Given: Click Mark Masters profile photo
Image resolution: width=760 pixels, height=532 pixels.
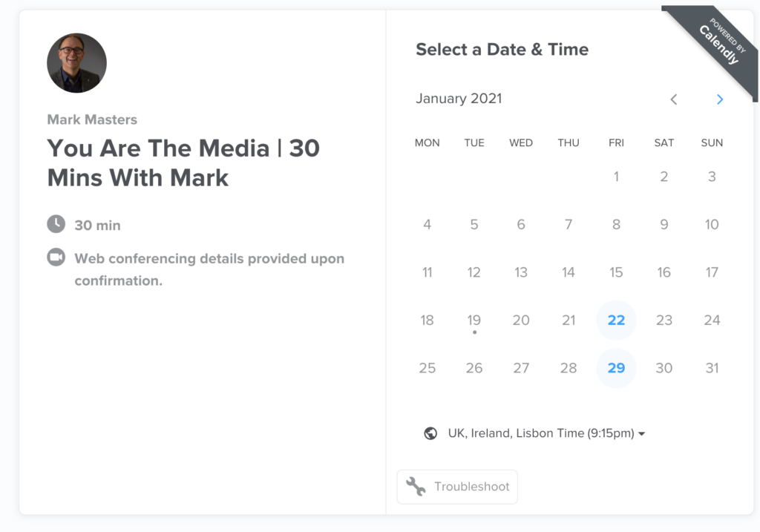Looking at the screenshot, I should click(76, 63).
